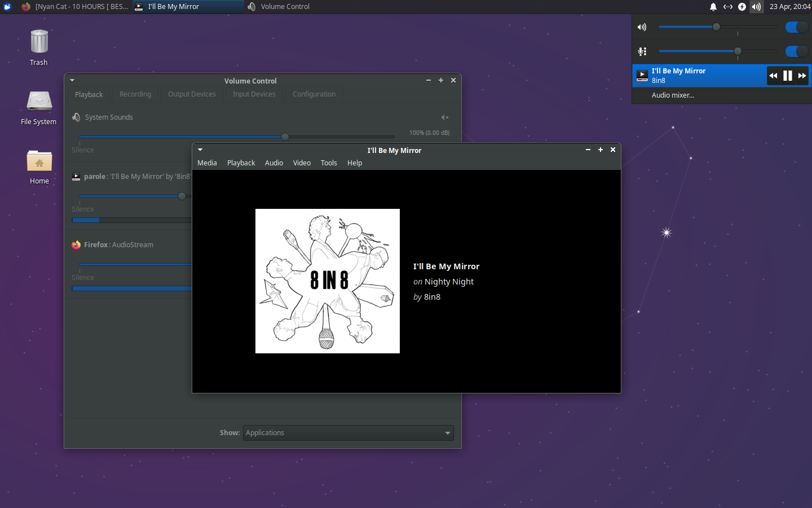Disable the microphone input switch
This screenshot has width=812, height=508.
point(796,51)
